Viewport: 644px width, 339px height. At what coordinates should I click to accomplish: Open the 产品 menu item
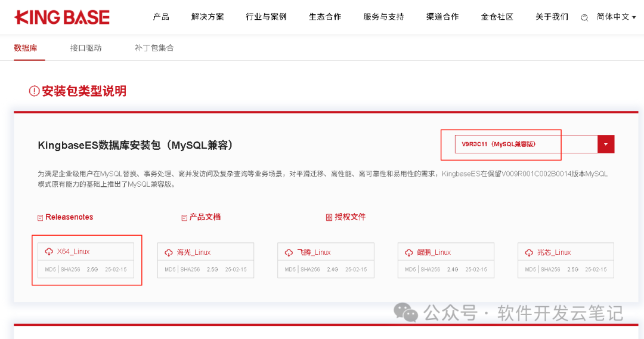(x=161, y=17)
